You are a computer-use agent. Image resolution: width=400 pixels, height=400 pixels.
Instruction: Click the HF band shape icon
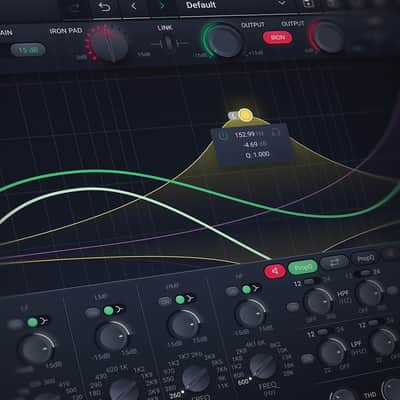point(257,288)
